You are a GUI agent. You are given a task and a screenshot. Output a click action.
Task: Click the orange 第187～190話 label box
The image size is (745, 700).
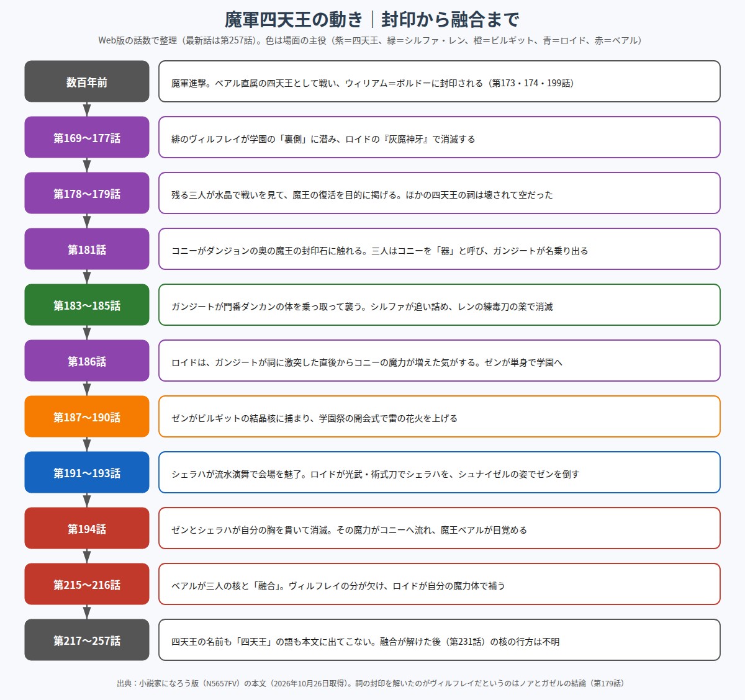point(87,416)
